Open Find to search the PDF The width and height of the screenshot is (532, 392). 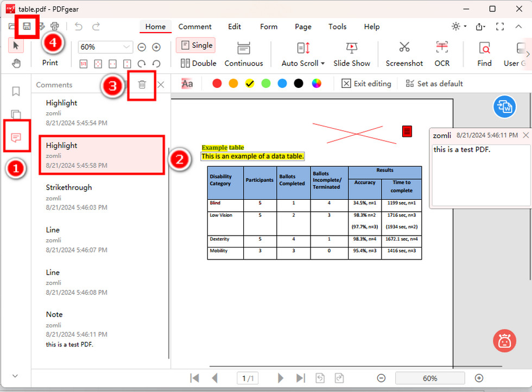point(484,54)
